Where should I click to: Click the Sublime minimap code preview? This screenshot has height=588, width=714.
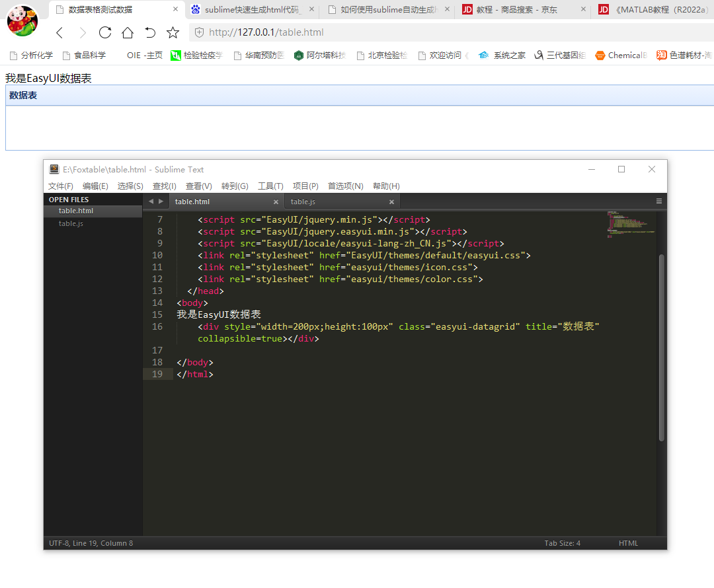tap(631, 225)
